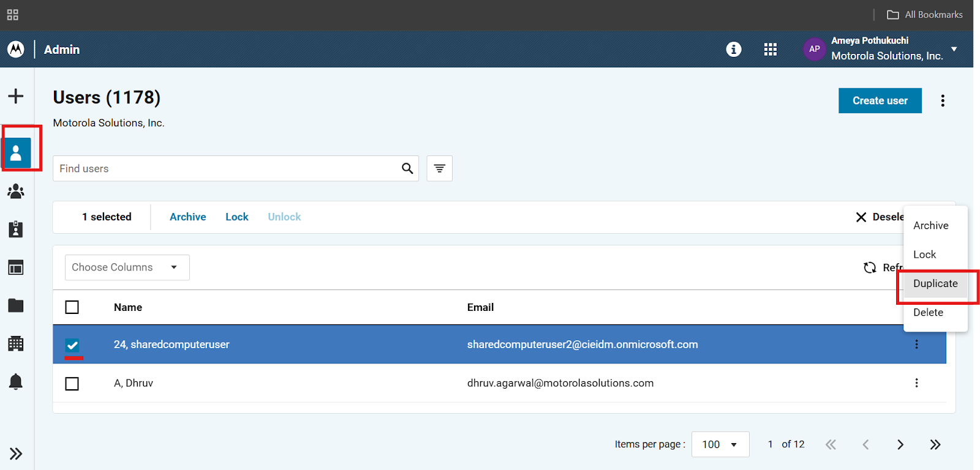980x470 pixels.
Task: Click the plus icon in the sidebar
Action: pyautogui.click(x=16, y=96)
